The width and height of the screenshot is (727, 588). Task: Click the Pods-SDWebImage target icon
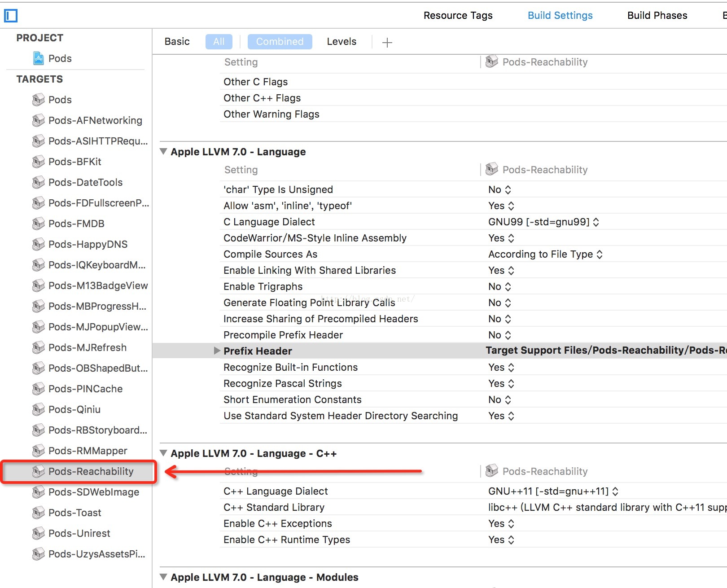(x=39, y=492)
